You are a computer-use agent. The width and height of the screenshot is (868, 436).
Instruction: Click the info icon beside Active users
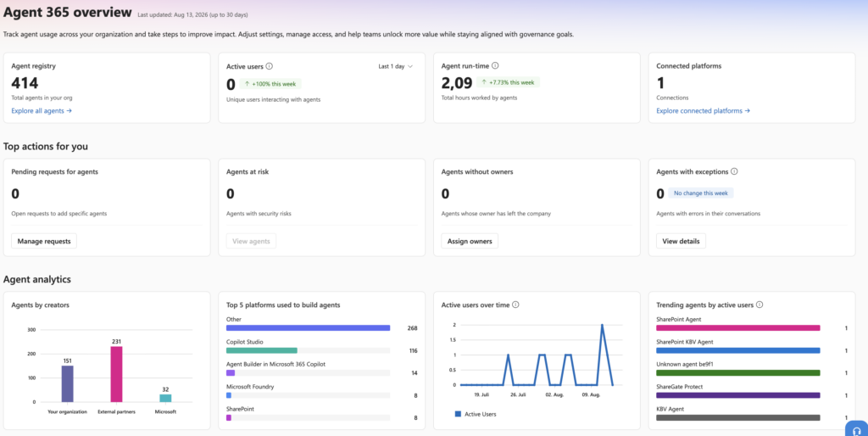coord(269,66)
